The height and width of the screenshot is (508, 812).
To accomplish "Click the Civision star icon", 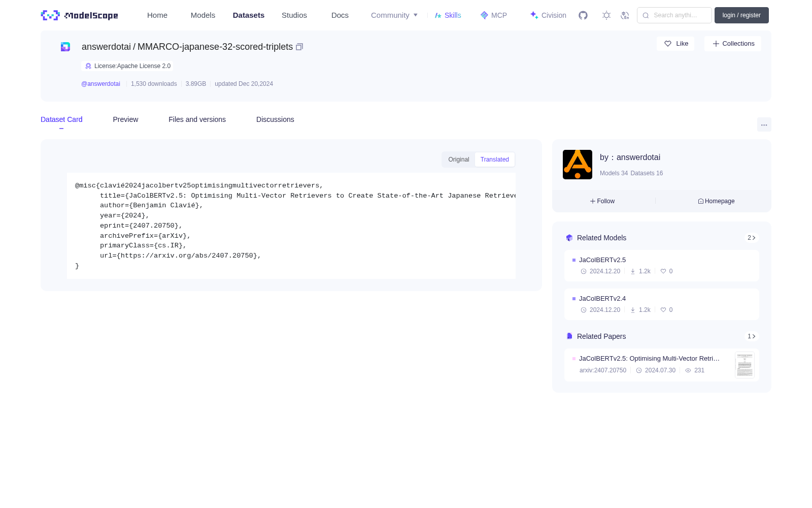I will click(x=534, y=15).
